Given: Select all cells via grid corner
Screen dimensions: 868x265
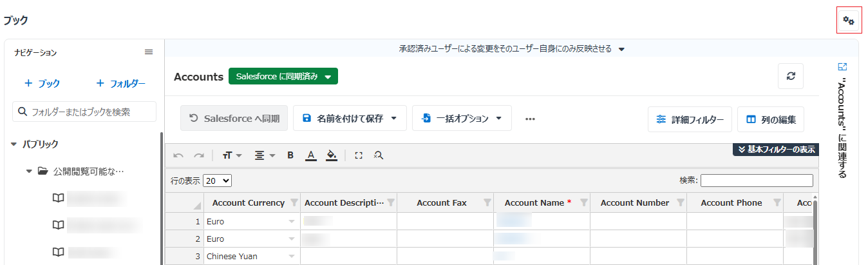Looking at the screenshot, I should pyautogui.click(x=185, y=203).
